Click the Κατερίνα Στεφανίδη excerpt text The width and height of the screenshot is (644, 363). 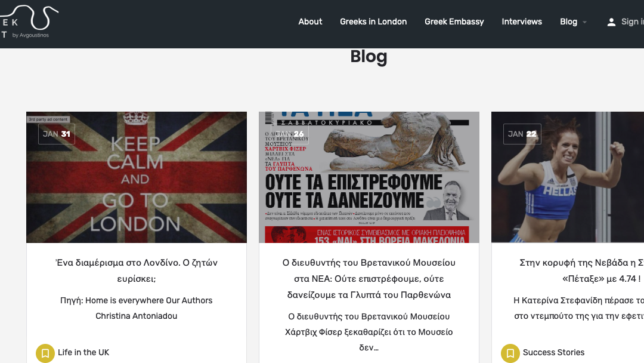[x=578, y=308]
